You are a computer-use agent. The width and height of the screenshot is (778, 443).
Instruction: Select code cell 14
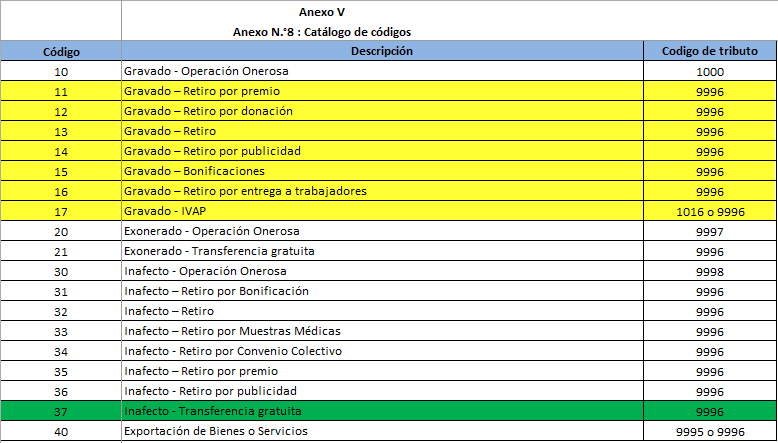(61, 151)
